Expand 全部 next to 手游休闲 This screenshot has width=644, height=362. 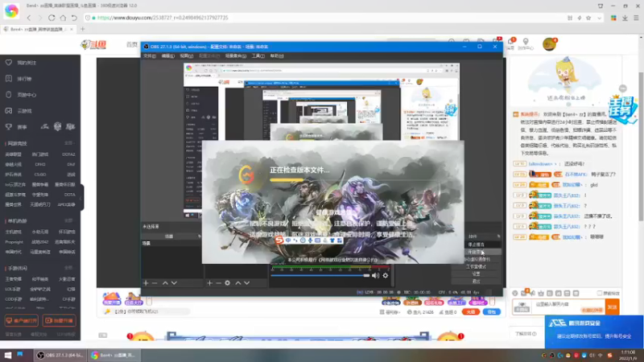68,268
